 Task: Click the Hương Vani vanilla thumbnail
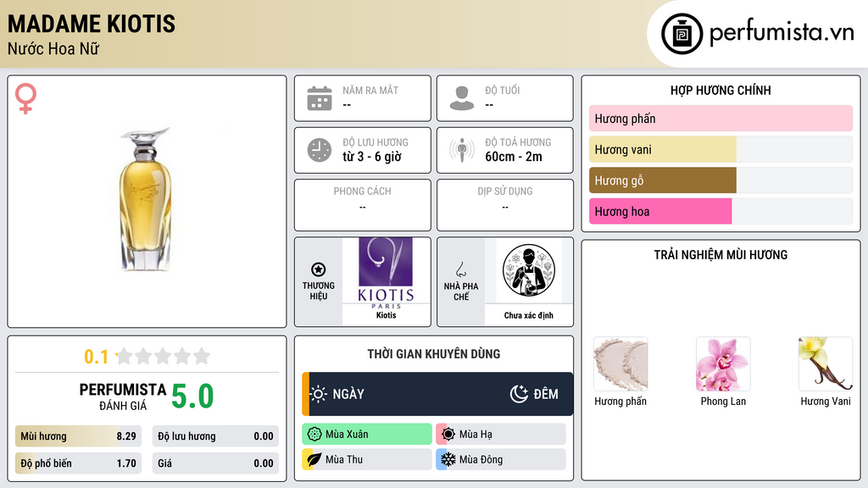point(826,364)
